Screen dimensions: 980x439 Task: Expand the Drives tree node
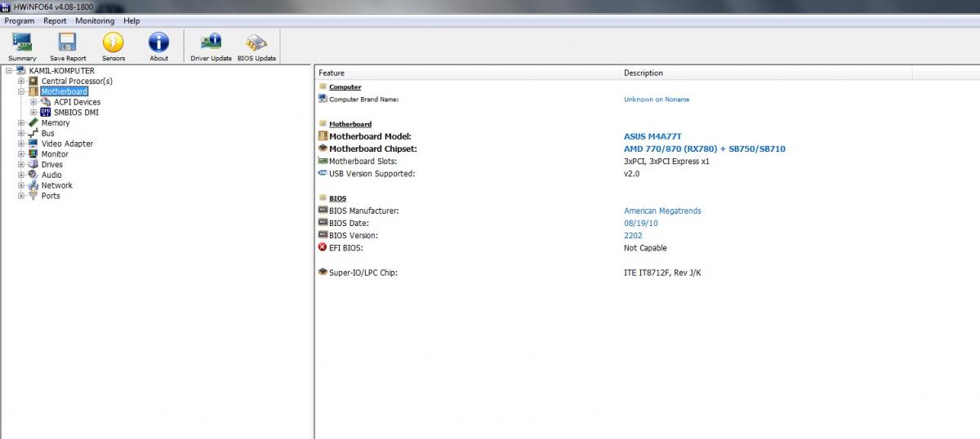pos(21,165)
